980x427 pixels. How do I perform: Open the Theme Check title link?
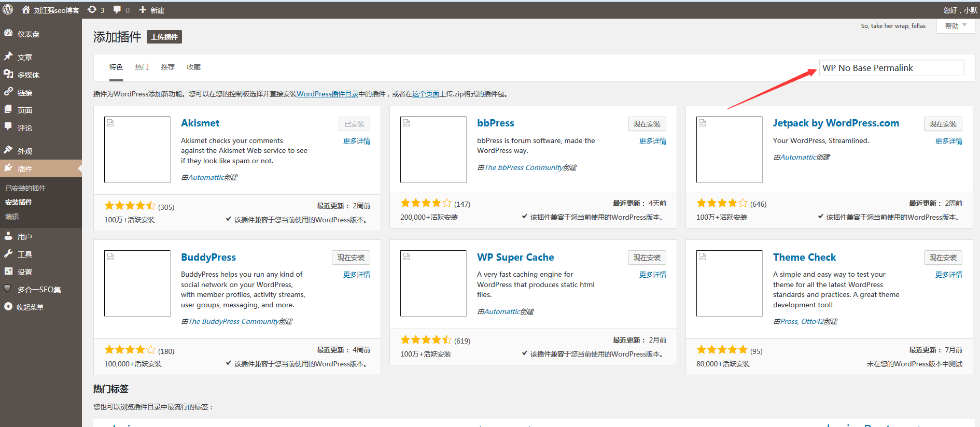tap(804, 258)
